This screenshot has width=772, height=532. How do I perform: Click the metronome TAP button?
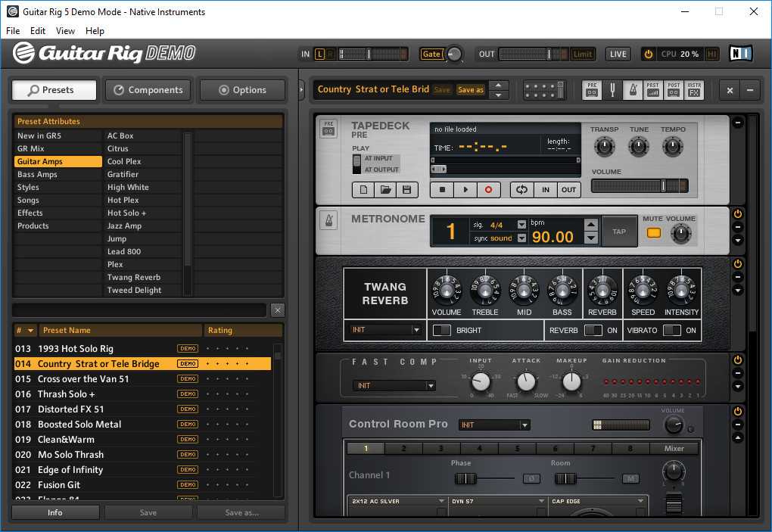[619, 232]
